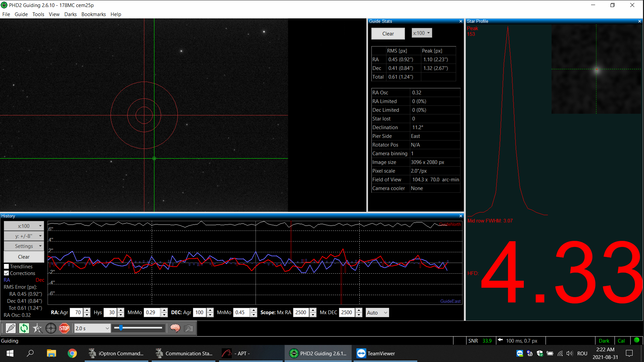Increase Mx RA value stepper
The width and height of the screenshot is (644, 362).
point(313,310)
